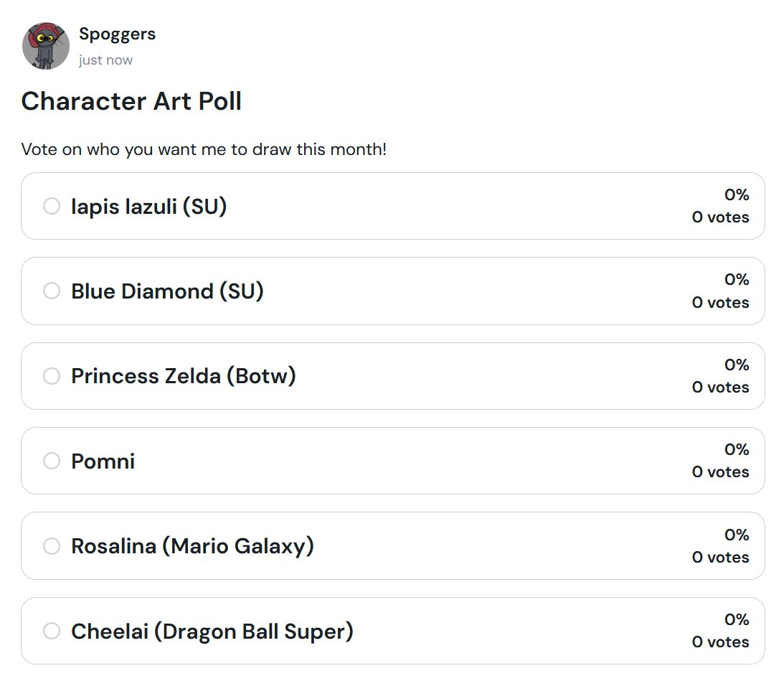This screenshot has width=784, height=676.
Task: Click the '0 votes' count for lapis lazuli
Action: point(720,217)
